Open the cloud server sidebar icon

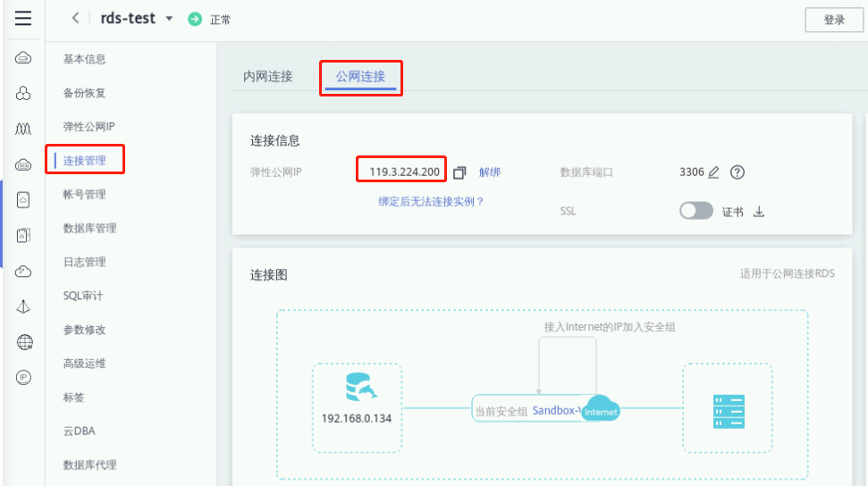click(x=23, y=164)
